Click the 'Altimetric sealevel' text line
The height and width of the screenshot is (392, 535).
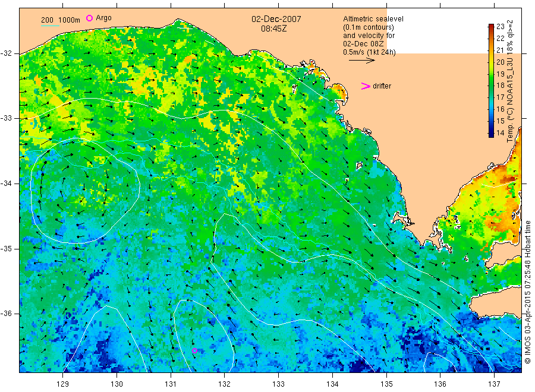[373, 19]
